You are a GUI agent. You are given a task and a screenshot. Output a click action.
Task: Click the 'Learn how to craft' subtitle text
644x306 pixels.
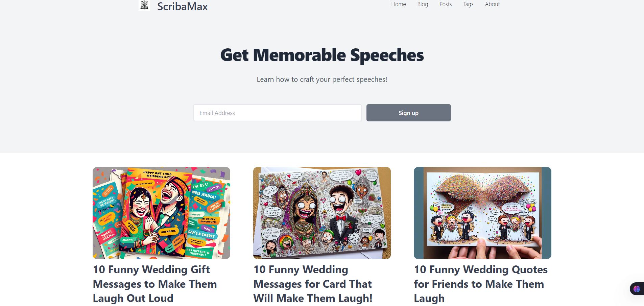(322, 79)
